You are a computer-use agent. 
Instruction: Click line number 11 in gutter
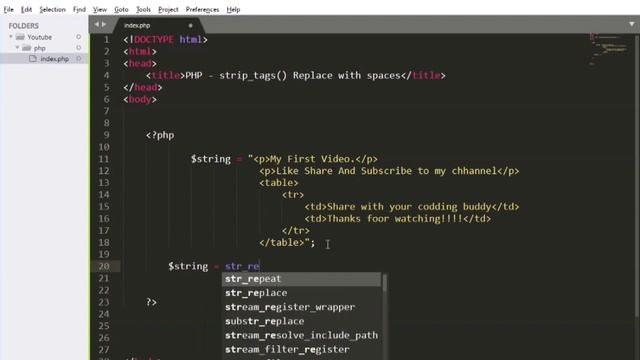click(104, 159)
